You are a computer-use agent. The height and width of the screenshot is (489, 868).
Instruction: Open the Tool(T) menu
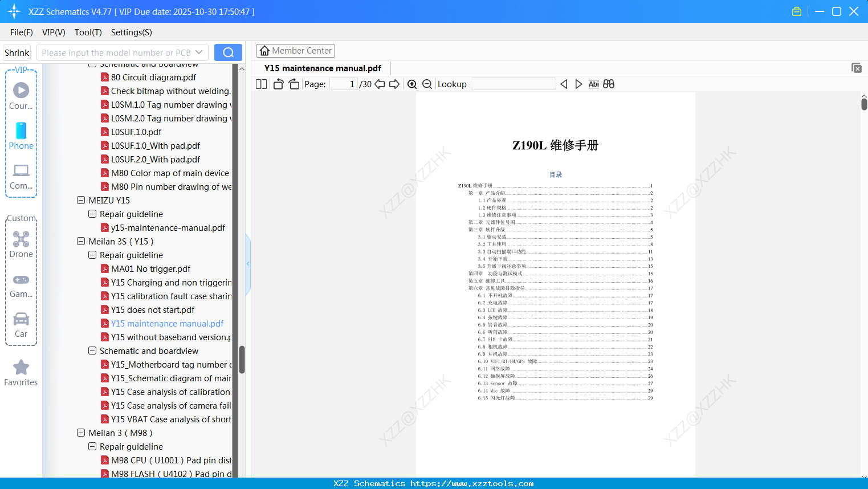(88, 32)
